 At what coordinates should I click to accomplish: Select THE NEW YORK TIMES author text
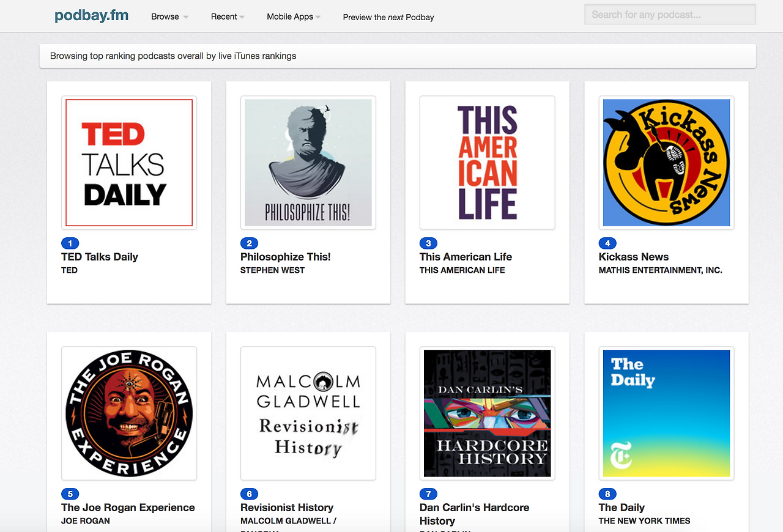[645, 521]
